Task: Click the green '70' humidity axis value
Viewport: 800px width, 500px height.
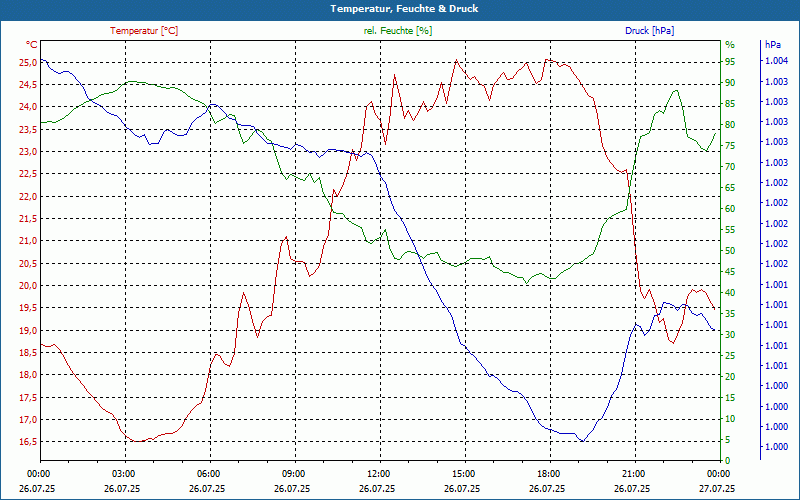Action: point(730,166)
